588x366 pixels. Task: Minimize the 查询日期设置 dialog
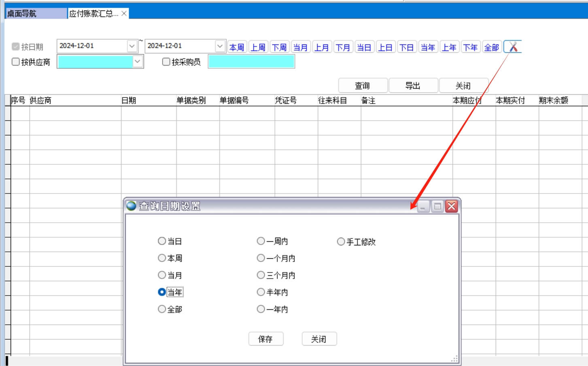[422, 206]
